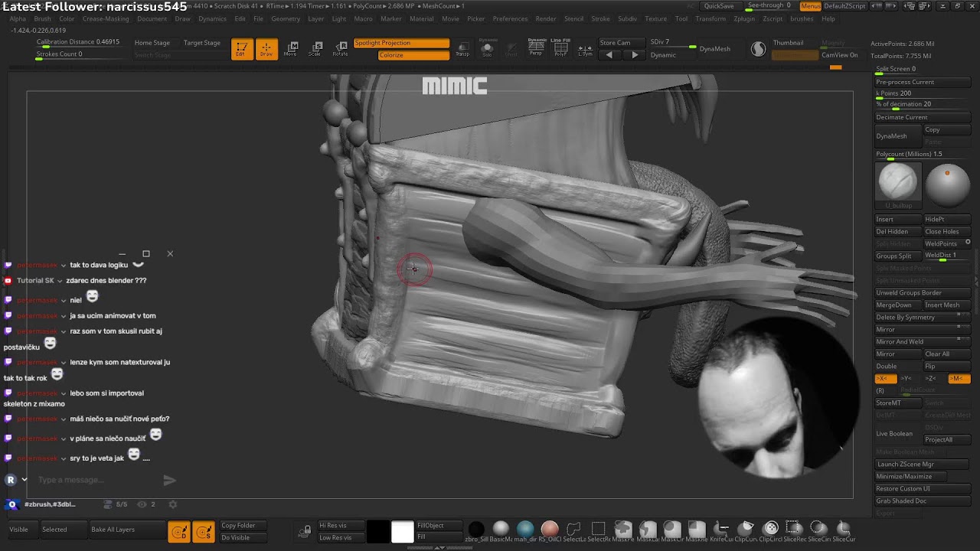The width and height of the screenshot is (980, 551).
Task: Expand dropdown next to 'máš niečo sa nučiť' message
Action: click(x=64, y=419)
